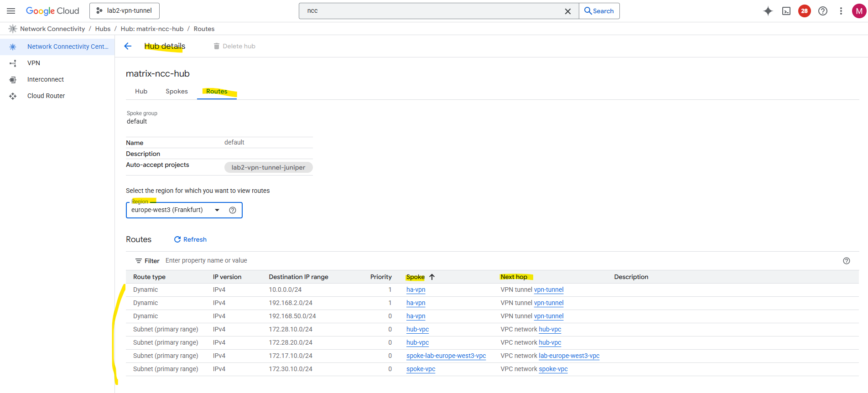
Task: Click the routes Filter input field
Action: point(274,261)
